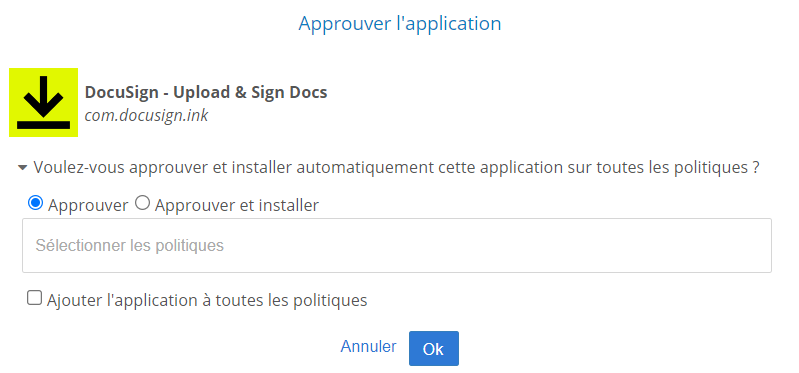Screen dimensions: 799x373
Task: Click the black bar beneath the logo arrow
Action: click(x=43, y=125)
